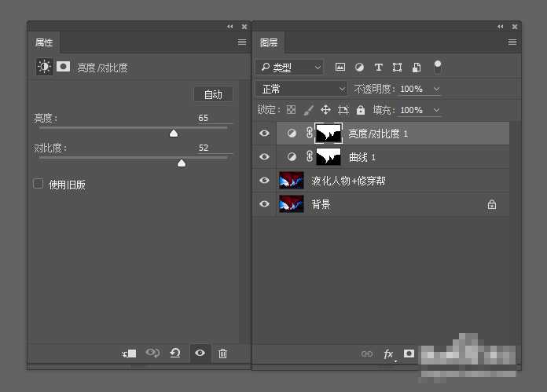Open the 类型 filter type dropdown
This screenshot has height=392, width=547.
(290, 68)
